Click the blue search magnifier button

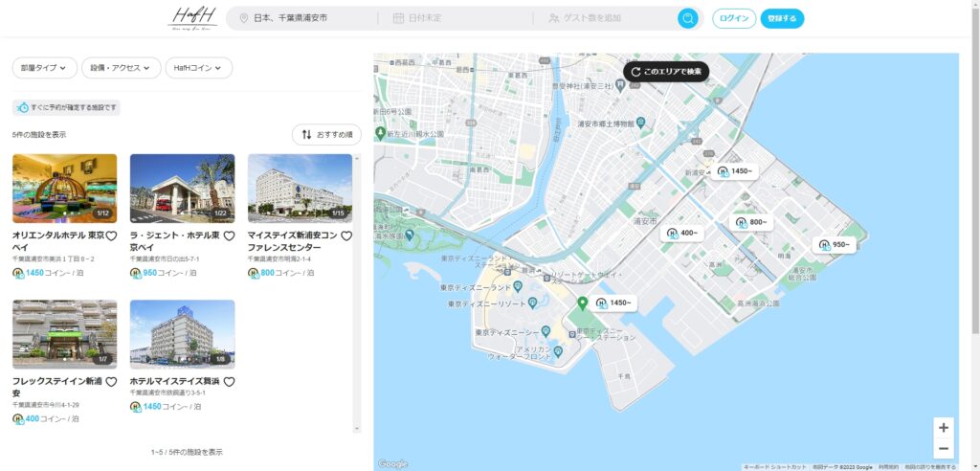(687, 18)
